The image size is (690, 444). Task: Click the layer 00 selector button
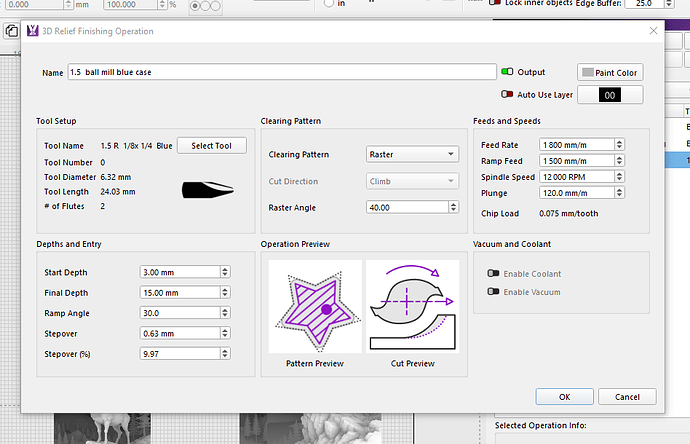pyautogui.click(x=610, y=95)
